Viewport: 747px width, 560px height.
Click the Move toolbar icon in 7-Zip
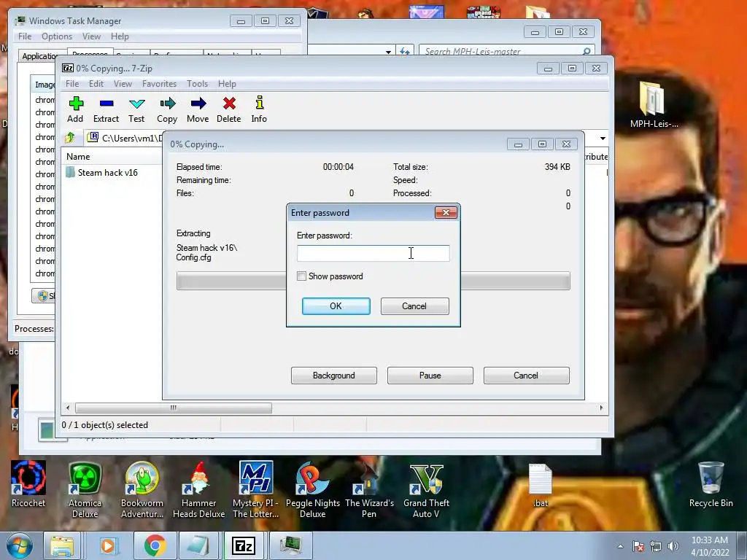pos(198,109)
